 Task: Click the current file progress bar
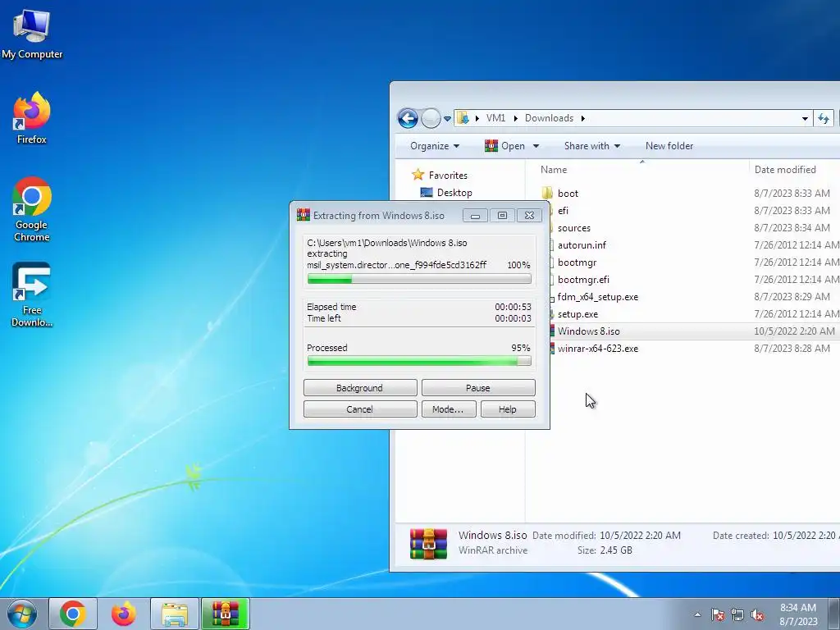pyautogui.click(x=419, y=279)
